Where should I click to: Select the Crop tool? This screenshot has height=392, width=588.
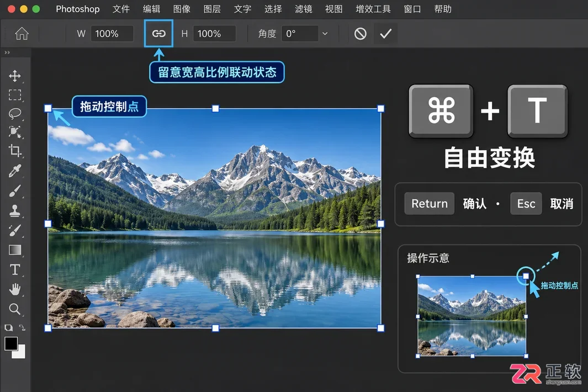coord(14,151)
